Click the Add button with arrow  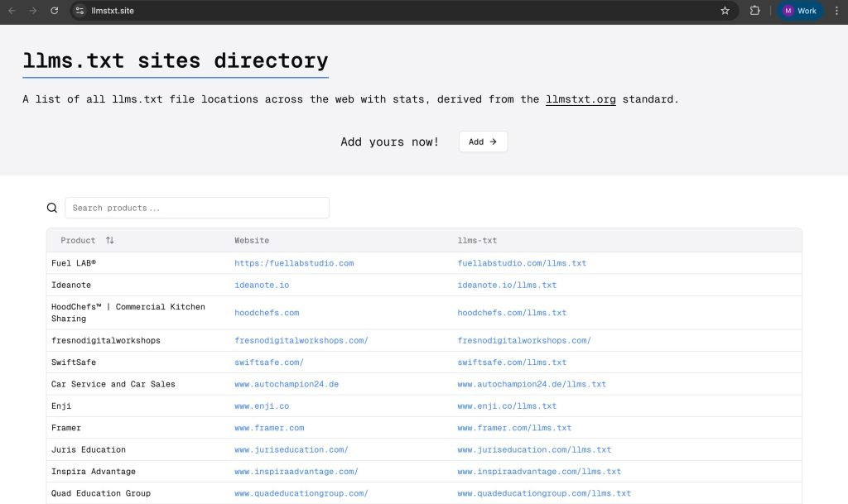(483, 142)
